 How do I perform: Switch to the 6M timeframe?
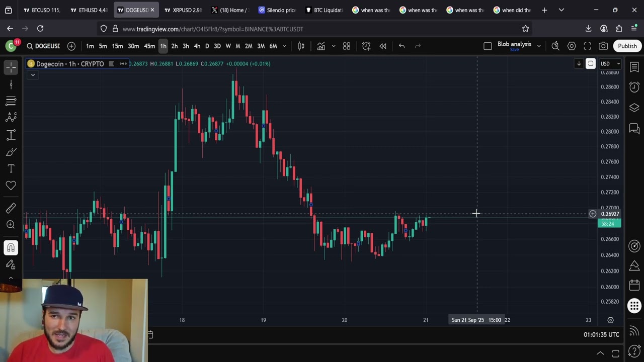tap(273, 46)
